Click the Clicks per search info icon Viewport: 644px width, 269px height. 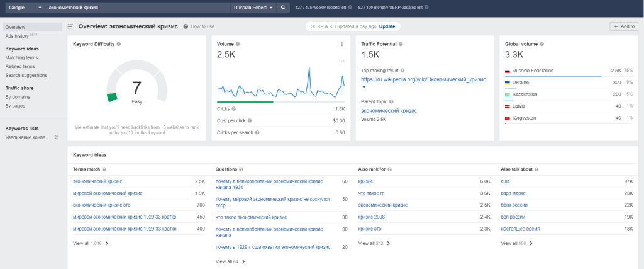tap(257, 132)
